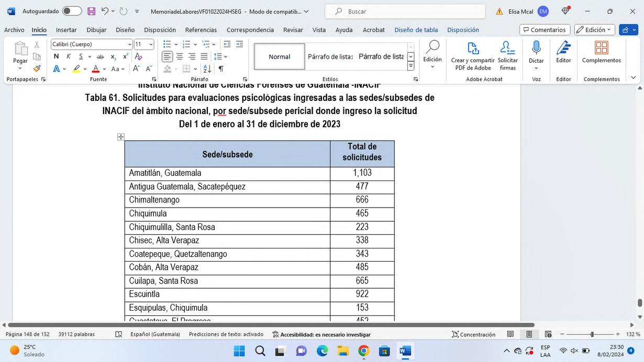This screenshot has width=644, height=362.
Task: Open the Insertar ribbon tab
Action: tap(66, 30)
